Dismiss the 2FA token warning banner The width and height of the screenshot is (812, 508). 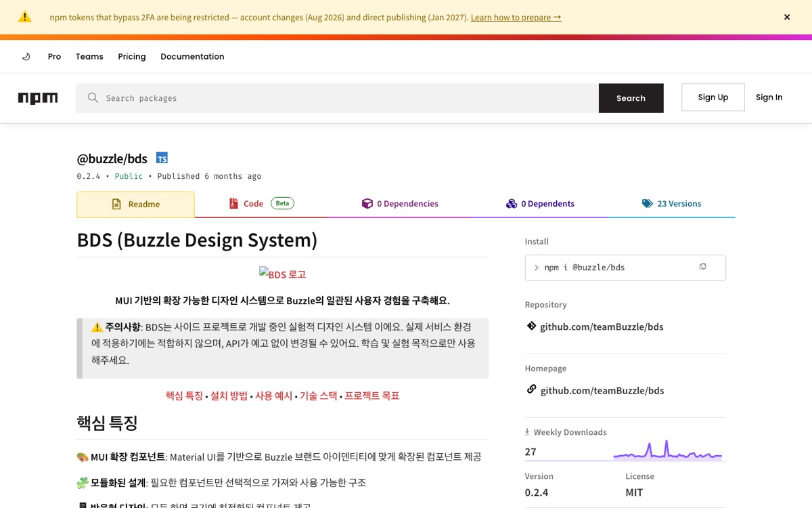(x=787, y=17)
